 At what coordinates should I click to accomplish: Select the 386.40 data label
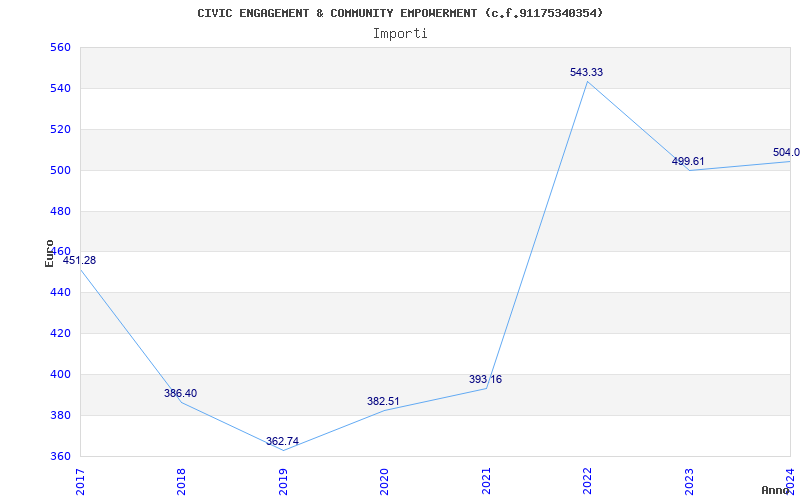tap(180, 393)
